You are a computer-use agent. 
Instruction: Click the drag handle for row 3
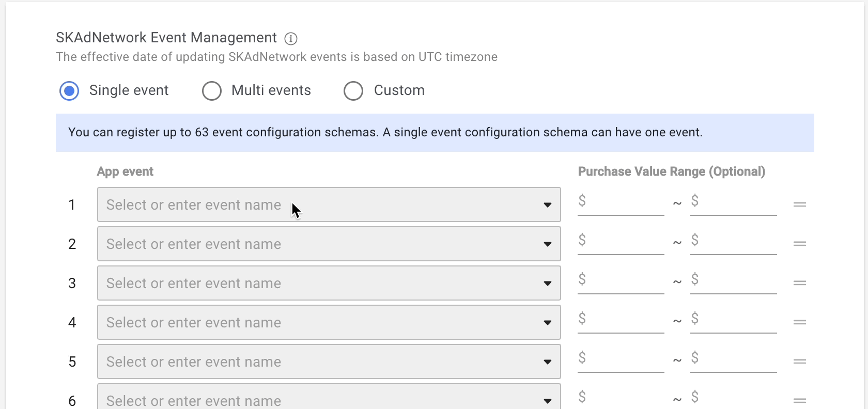[x=800, y=283]
